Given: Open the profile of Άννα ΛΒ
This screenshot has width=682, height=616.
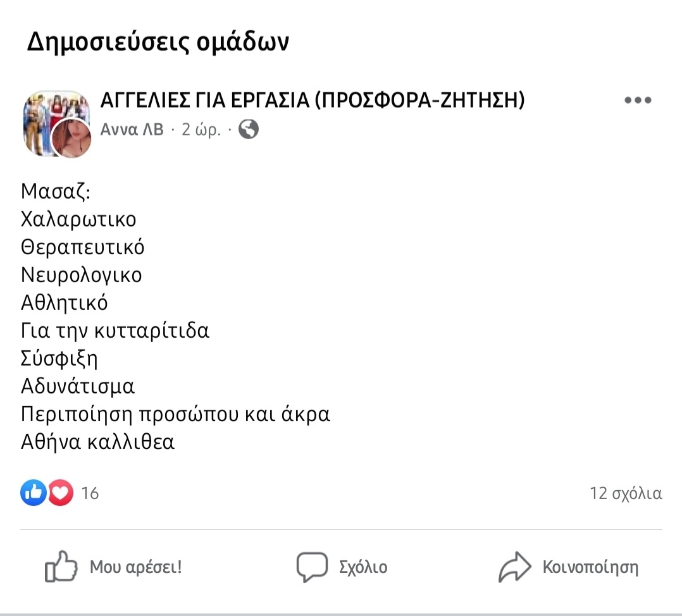Looking at the screenshot, I should click(x=132, y=129).
